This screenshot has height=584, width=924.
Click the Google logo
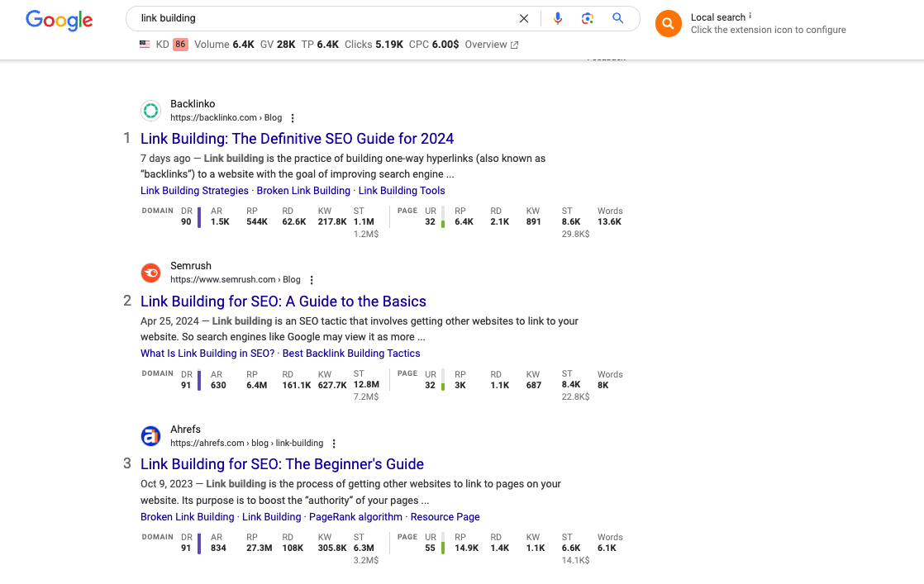59,21
